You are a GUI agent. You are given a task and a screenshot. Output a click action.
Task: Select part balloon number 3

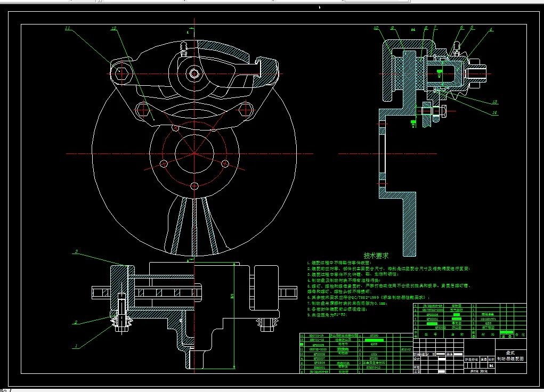click(76, 251)
